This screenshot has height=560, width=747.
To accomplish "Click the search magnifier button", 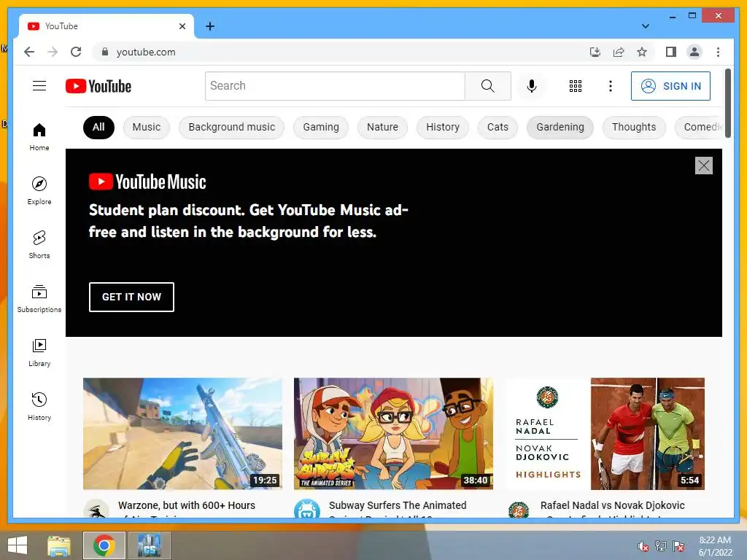I will (488, 86).
